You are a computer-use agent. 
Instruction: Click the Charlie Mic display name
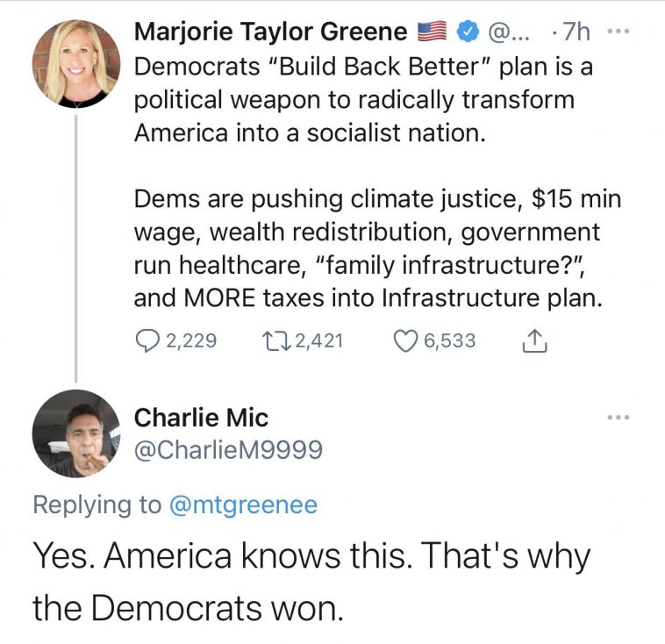201,418
